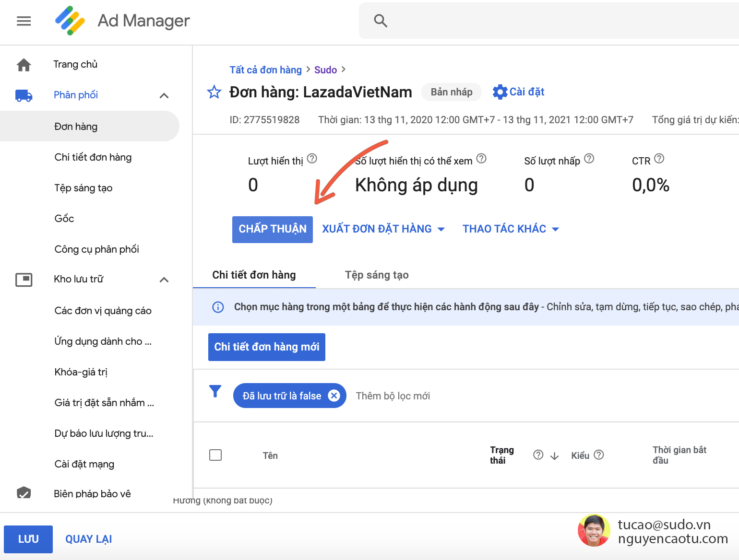Switch to the Tệp sáng tạo tab
The width and height of the screenshot is (739, 560).
click(x=377, y=275)
